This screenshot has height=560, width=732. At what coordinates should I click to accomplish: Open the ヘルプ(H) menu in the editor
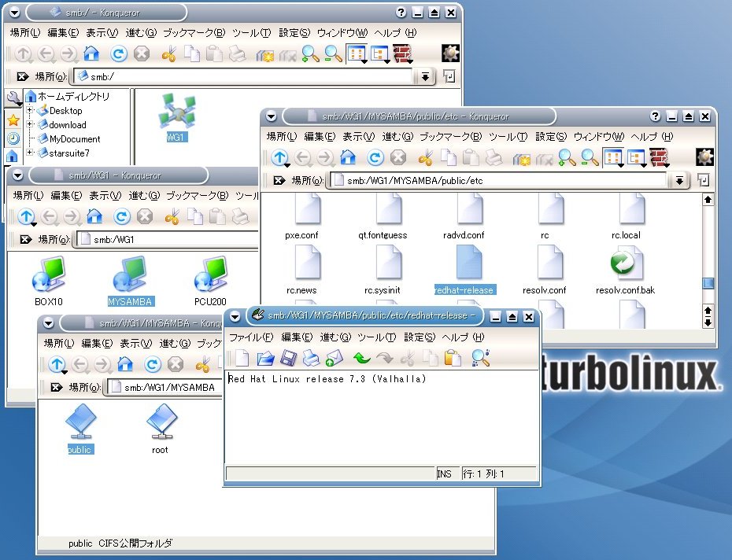pyautogui.click(x=463, y=337)
